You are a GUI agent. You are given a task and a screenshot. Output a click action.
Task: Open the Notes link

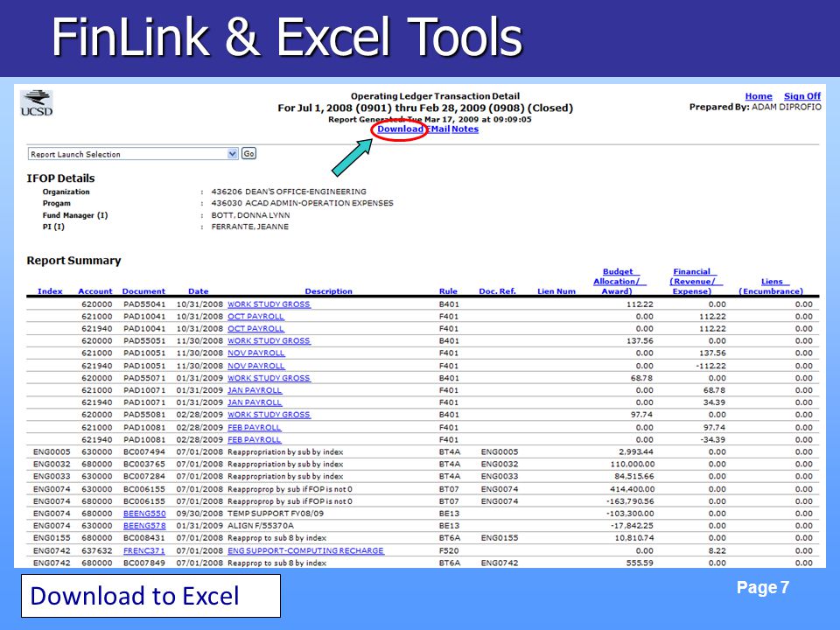click(x=465, y=129)
